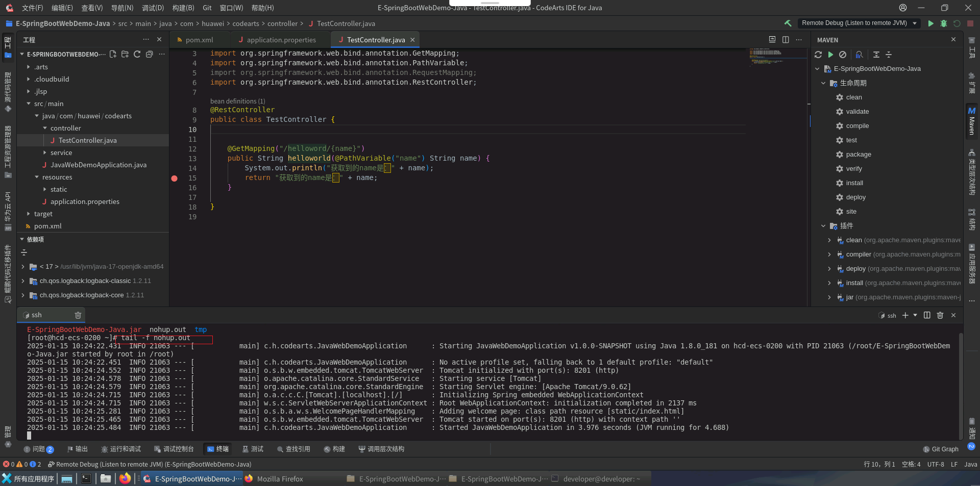Collapse the 插件 plugins node in Maven
The image size is (980, 486).
(823, 226)
